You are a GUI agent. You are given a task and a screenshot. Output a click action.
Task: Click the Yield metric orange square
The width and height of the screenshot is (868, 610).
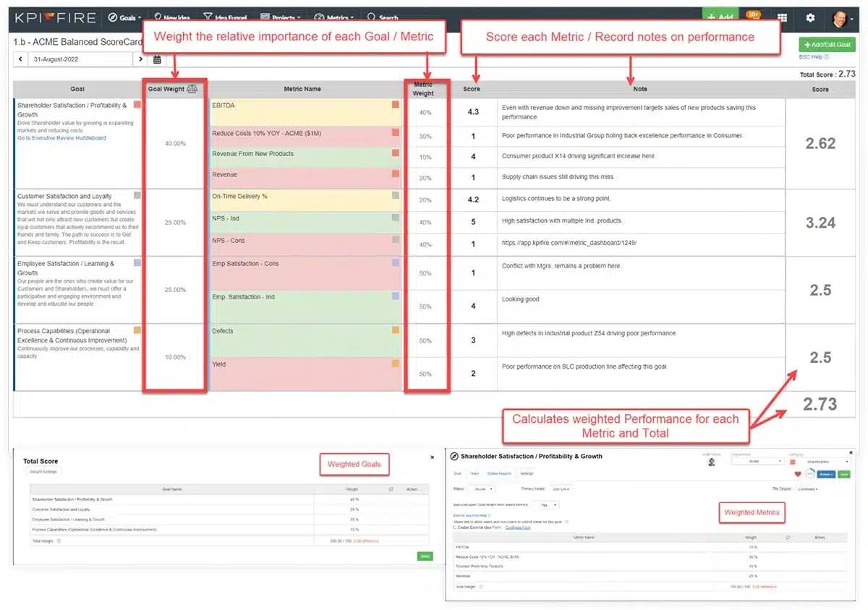coord(396,364)
